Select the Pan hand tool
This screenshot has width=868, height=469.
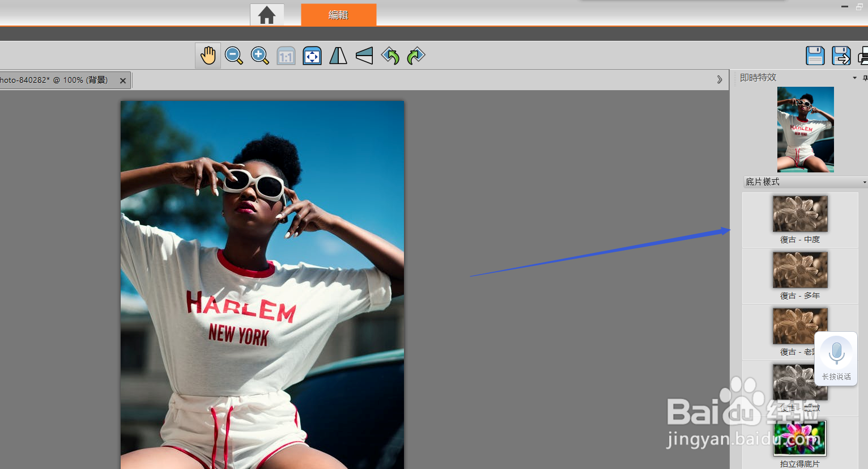coord(208,56)
